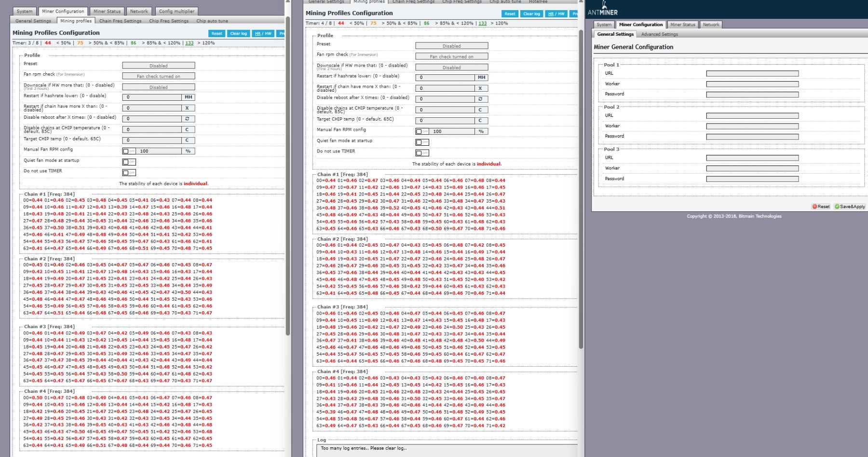Open System tab in left window
Screen dimensions: 868x457
(x=25, y=11)
